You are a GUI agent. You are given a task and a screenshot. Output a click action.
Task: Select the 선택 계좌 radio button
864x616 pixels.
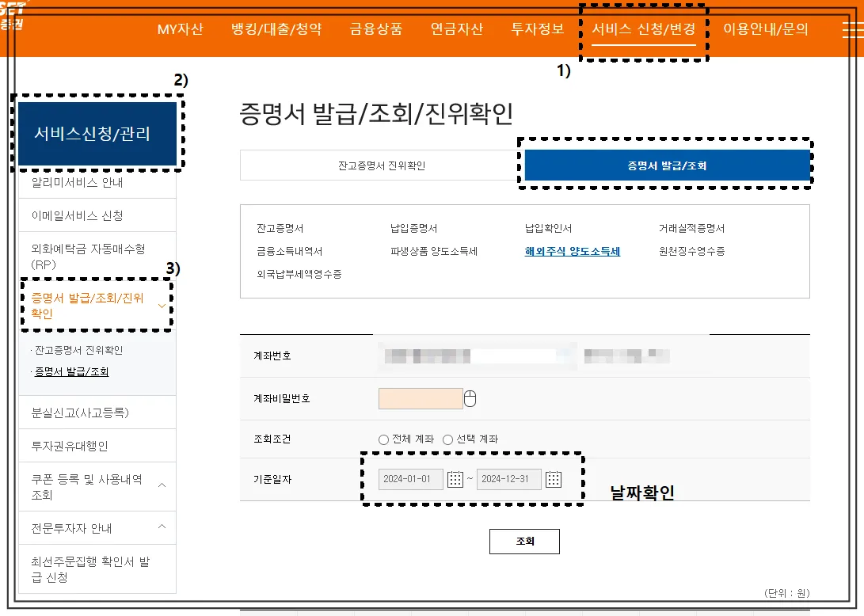click(448, 440)
